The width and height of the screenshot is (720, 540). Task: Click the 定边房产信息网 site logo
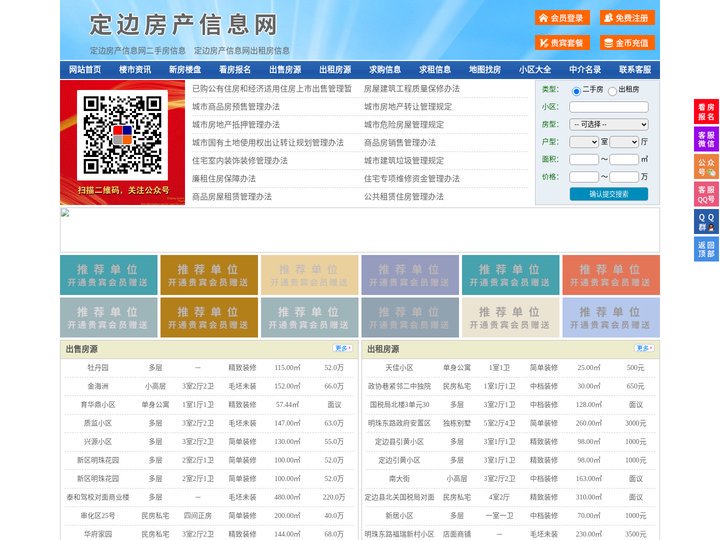(x=184, y=24)
